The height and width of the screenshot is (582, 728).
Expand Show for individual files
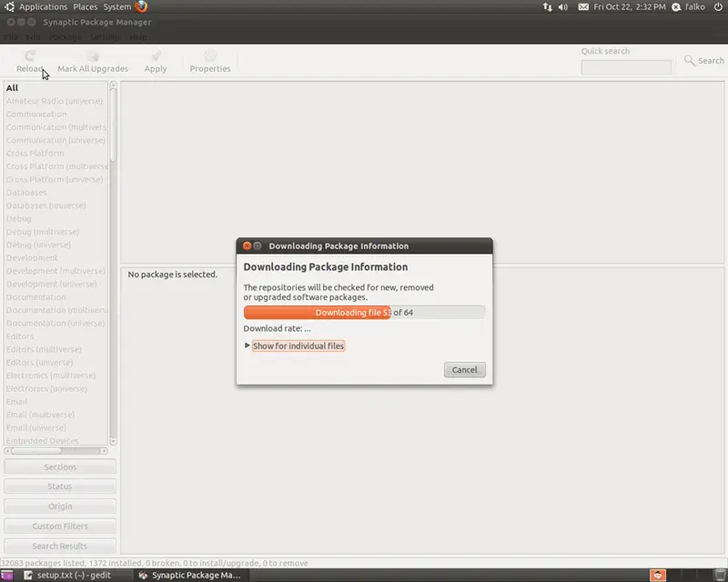coord(294,346)
